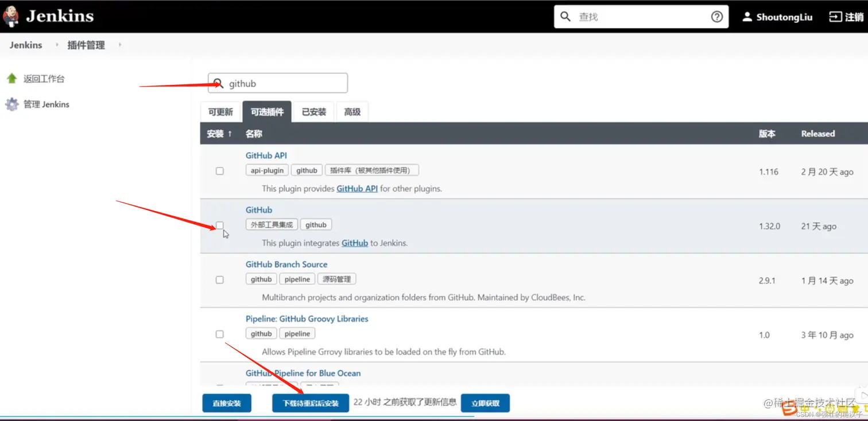Click the Jenkins butler logo icon
Screen dimensions: 868x421
[x=11, y=17]
